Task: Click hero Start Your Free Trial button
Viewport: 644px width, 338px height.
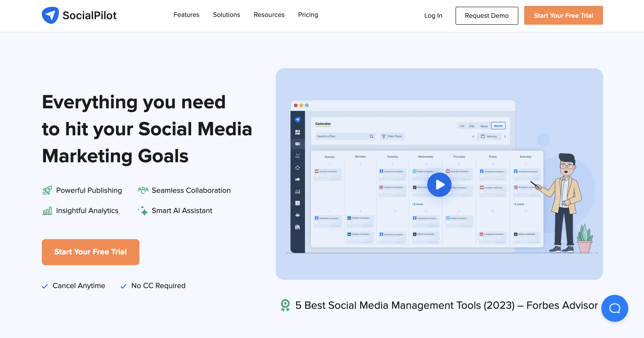Action: point(90,252)
